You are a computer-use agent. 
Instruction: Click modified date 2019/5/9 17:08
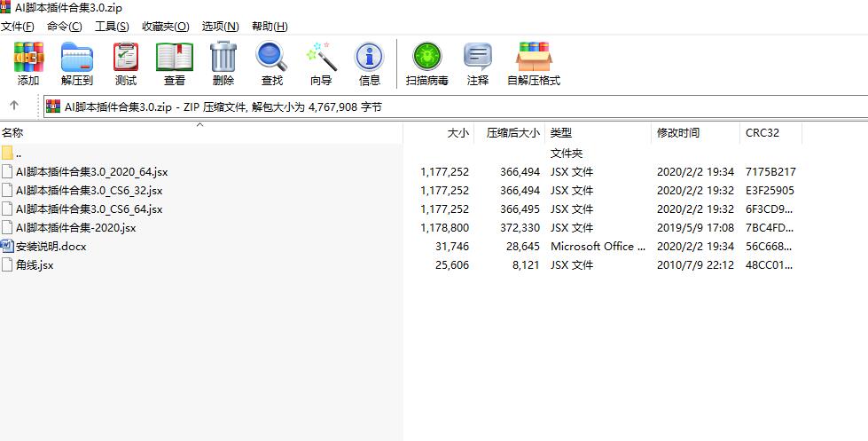tap(695, 228)
